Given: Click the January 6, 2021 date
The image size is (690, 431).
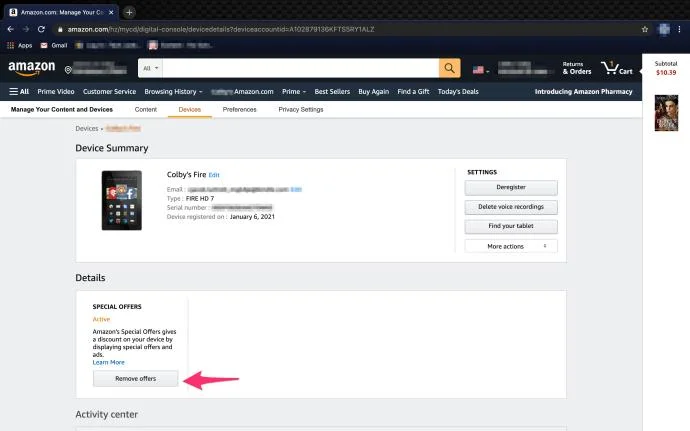Looking at the screenshot, I should tap(252, 217).
